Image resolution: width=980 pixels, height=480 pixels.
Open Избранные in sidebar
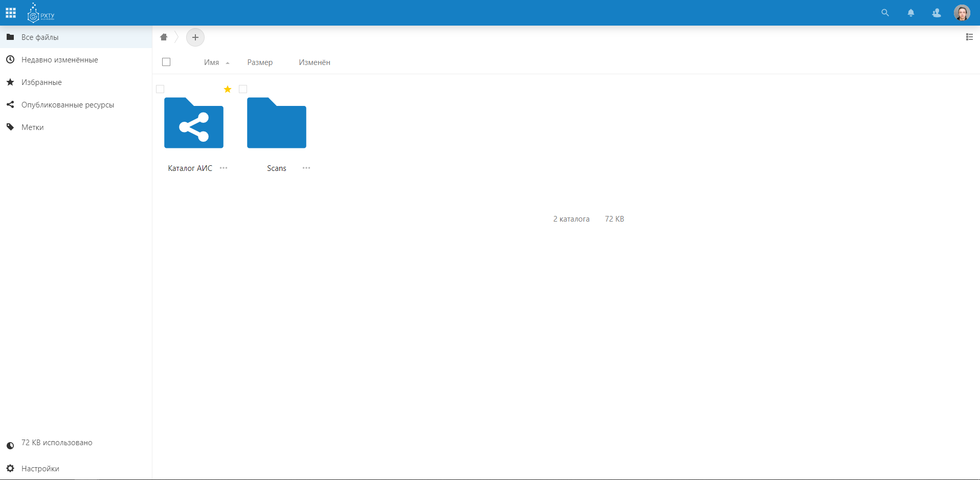(x=41, y=82)
